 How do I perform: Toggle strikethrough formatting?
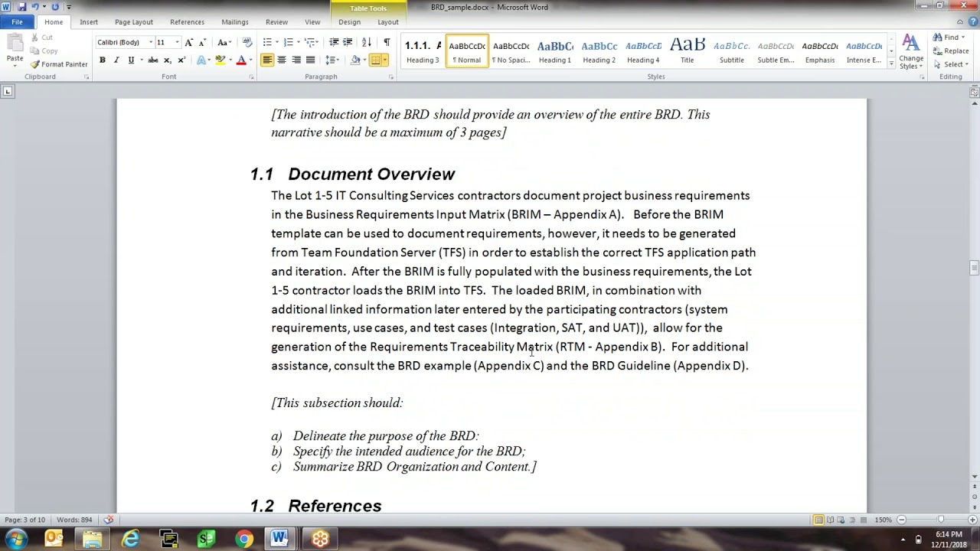[x=152, y=60]
